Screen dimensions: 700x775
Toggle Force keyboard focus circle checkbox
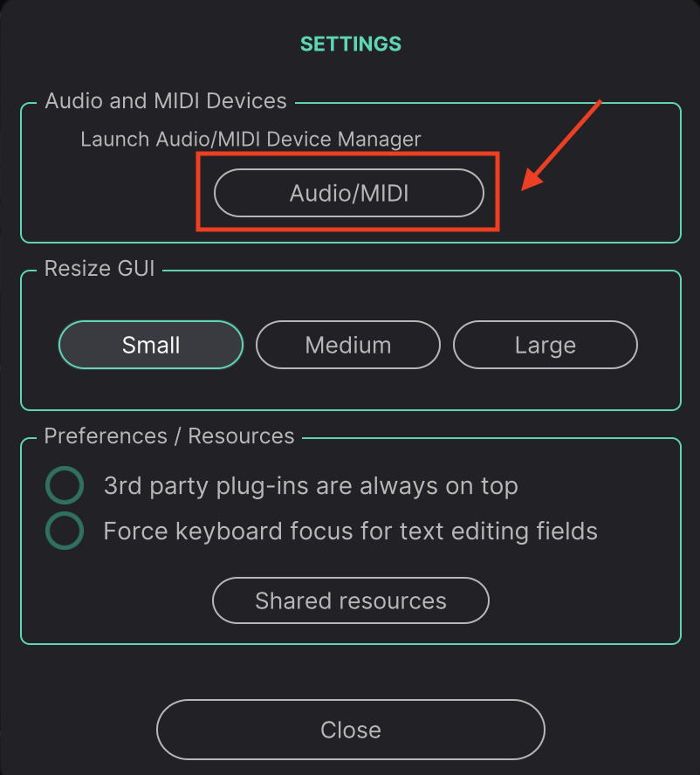click(x=65, y=531)
